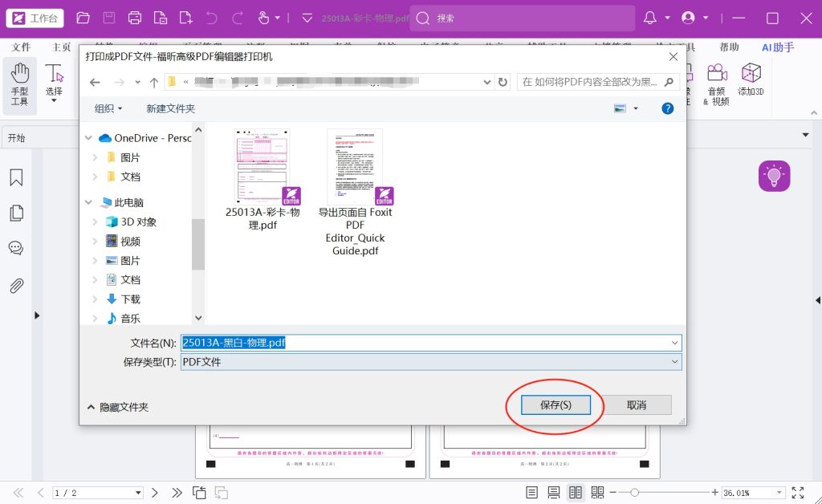
Task: Enable single page view mode
Action: (531, 492)
